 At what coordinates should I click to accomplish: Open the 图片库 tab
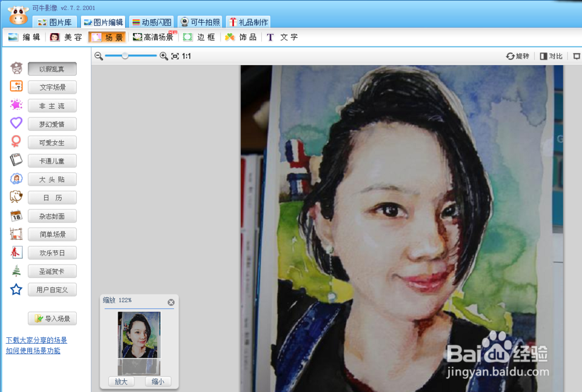point(55,22)
